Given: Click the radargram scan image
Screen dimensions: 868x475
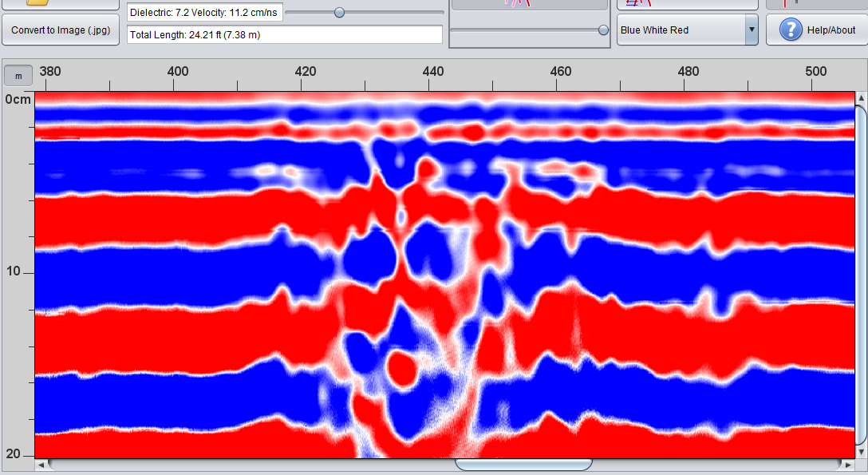Looking at the screenshot, I should 445,275.
